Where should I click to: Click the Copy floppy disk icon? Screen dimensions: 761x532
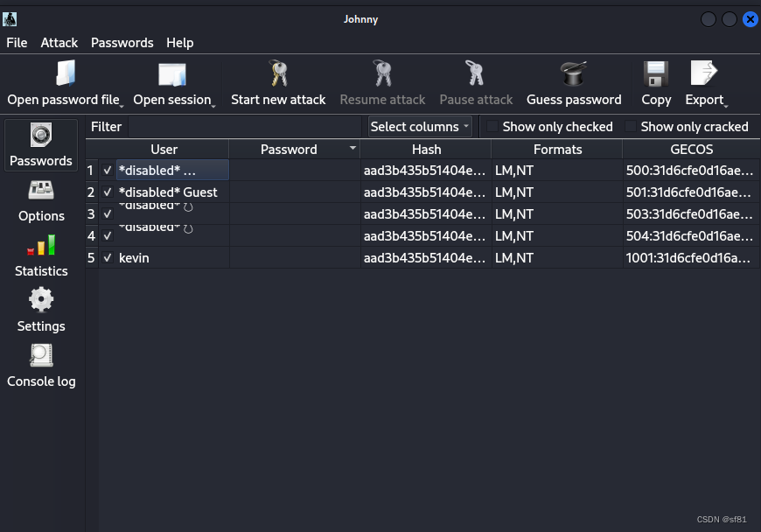pyautogui.click(x=656, y=73)
